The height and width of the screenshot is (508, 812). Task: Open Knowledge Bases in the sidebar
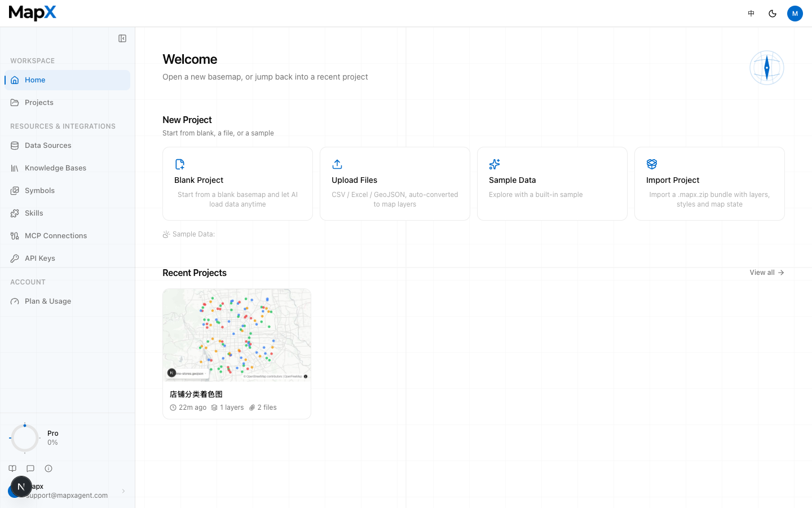pyautogui.click(x=68, y=168)
